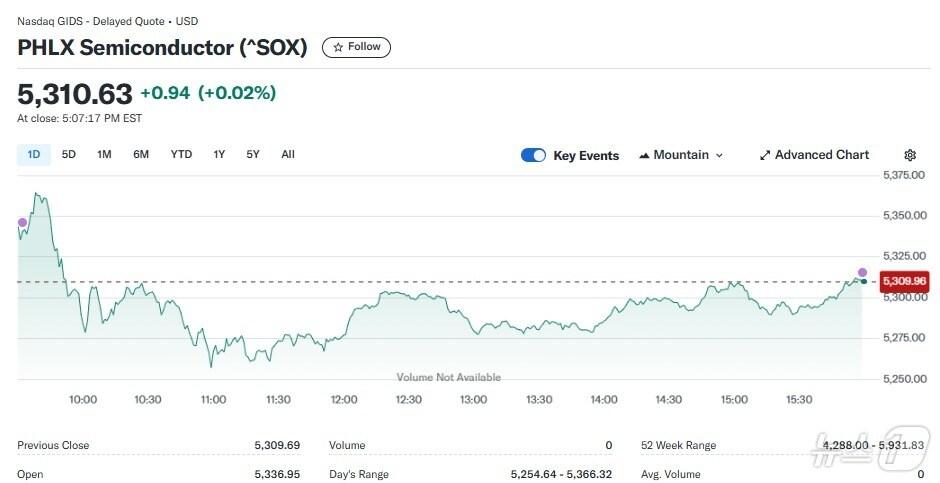Expand the Mountain chart type dropdown

coord(681,155)
